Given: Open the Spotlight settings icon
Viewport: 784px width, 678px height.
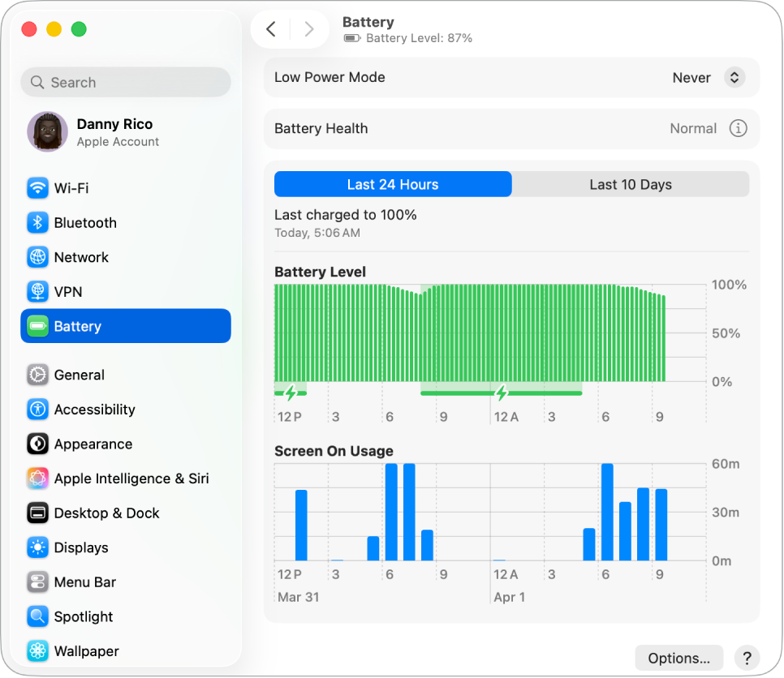Looking at the screenshot, I should pyautogui.click(x=37, y=616).
